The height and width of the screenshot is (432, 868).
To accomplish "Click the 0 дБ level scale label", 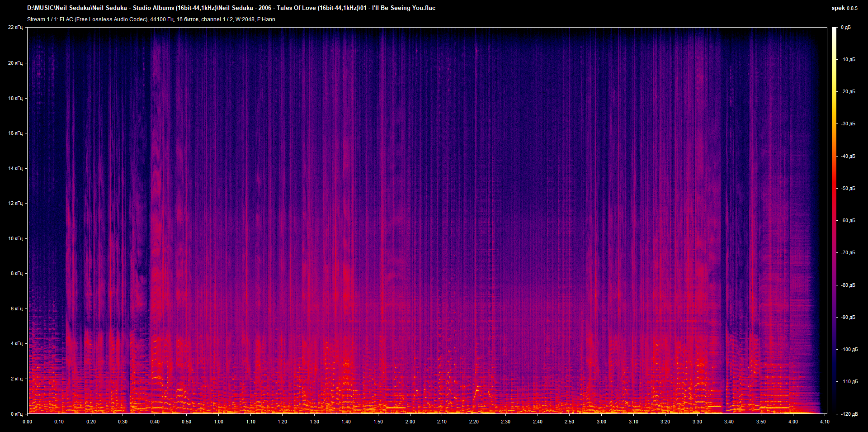I will (846, 28).
